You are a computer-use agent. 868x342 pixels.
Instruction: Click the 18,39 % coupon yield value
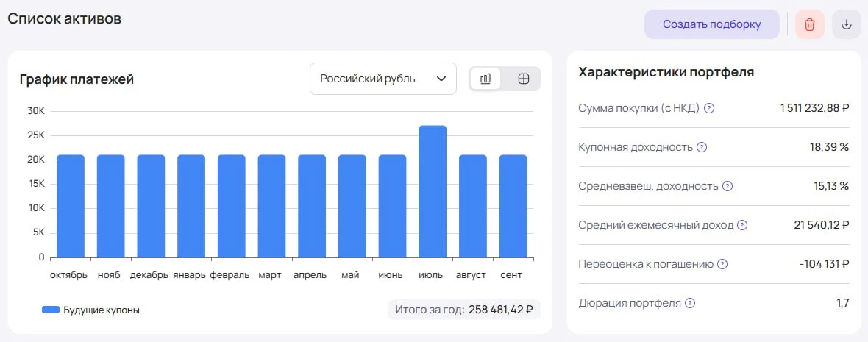click(x=829, y=147)
